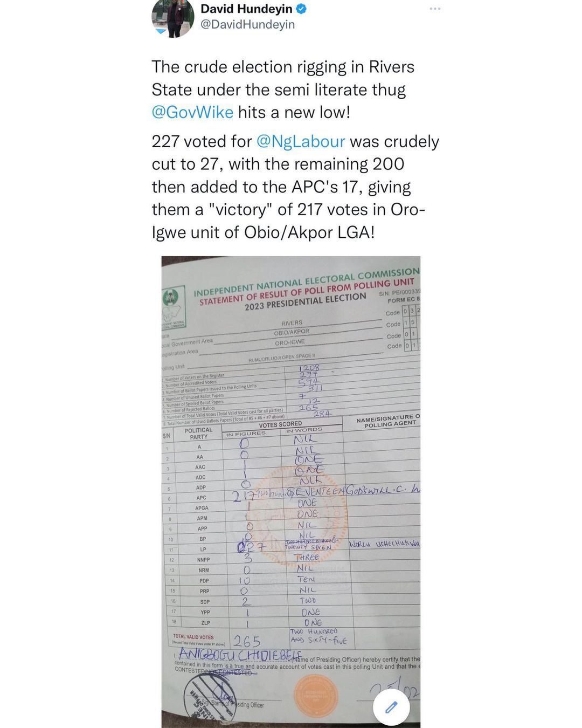This screenshot has width=582, height=728.
Task: Open David Hundeyin's profile picture
Action: coord(172,17)
